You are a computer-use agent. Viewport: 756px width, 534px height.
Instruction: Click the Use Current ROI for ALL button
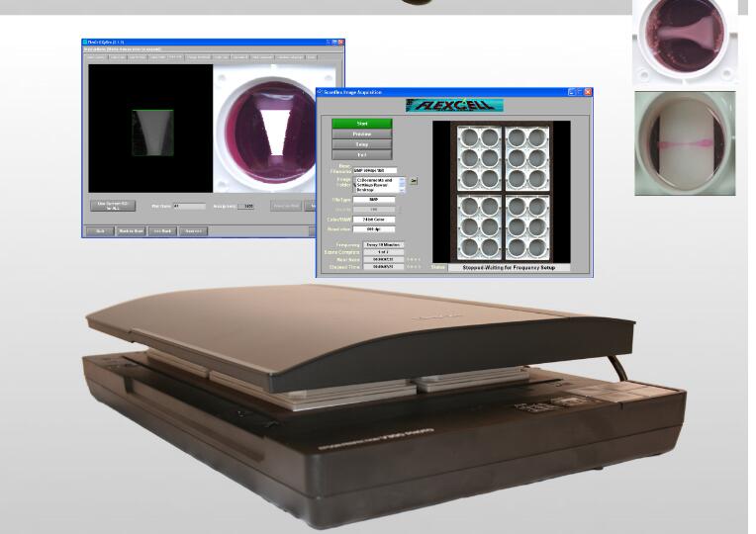[112, 207]
